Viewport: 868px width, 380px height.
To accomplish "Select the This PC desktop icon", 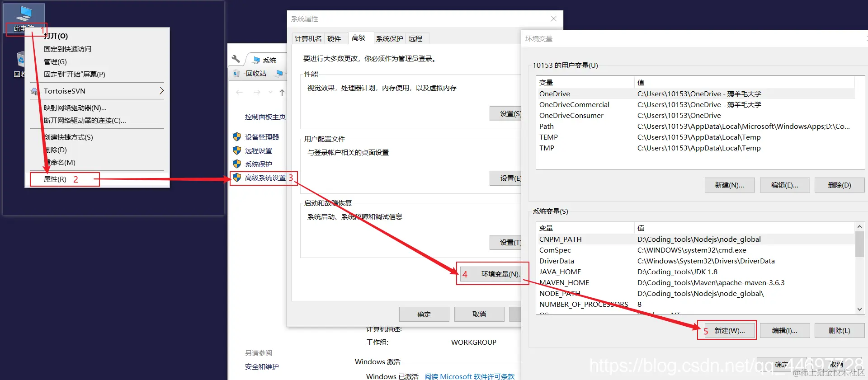I will [x=24, y=19].
